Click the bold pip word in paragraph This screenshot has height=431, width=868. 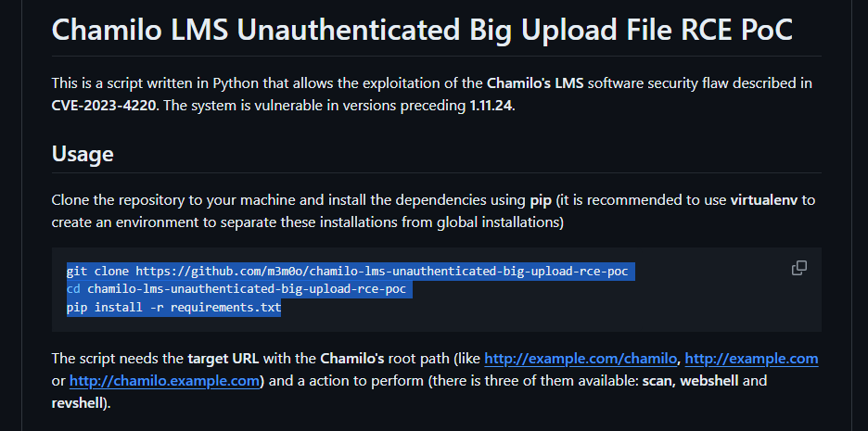click(x=541, y=200)
